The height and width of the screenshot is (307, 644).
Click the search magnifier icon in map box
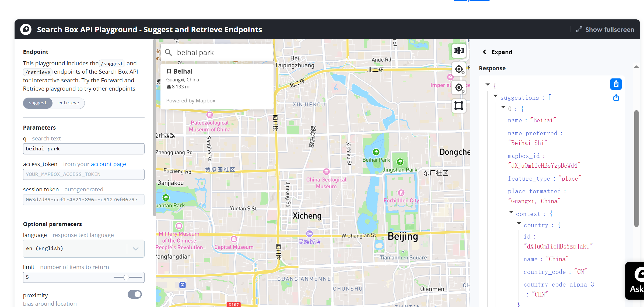pyautogui.click(x=169, y=53)
